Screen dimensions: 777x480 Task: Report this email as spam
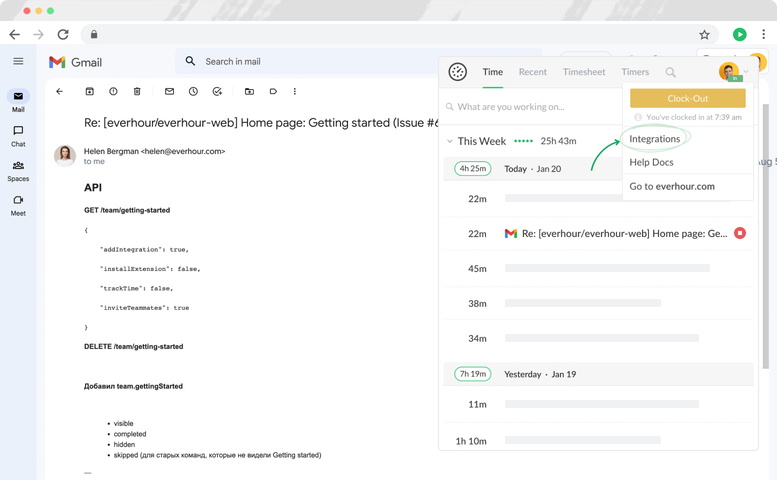coord(113,91)
